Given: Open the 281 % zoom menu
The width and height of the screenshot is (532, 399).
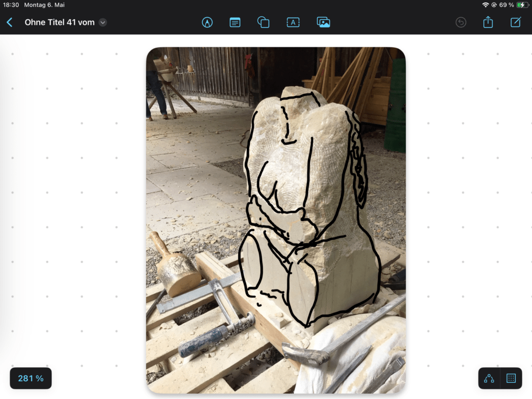Looking at the screenshot, I should (x=31, y=378).
